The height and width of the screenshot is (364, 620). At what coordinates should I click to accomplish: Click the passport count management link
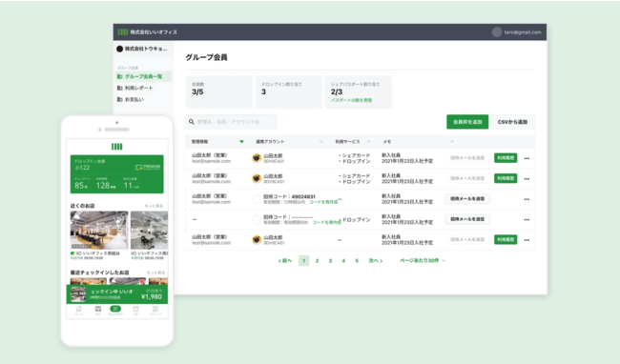351,100
